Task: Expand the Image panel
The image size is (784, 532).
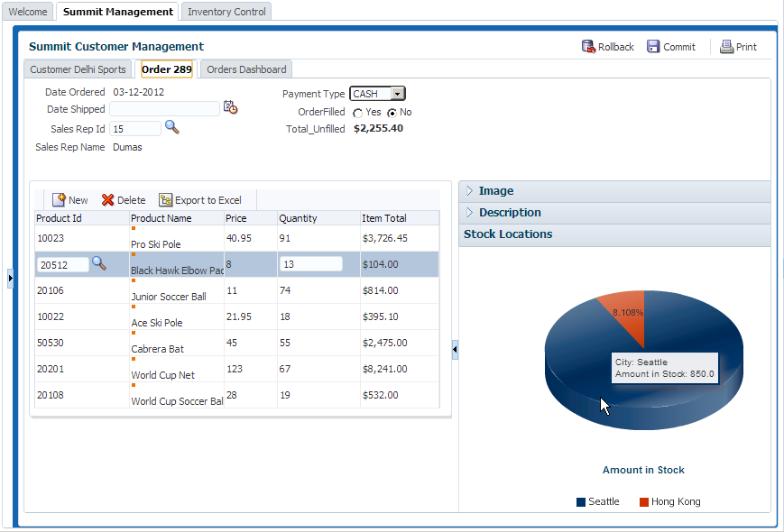Action: 469,190
